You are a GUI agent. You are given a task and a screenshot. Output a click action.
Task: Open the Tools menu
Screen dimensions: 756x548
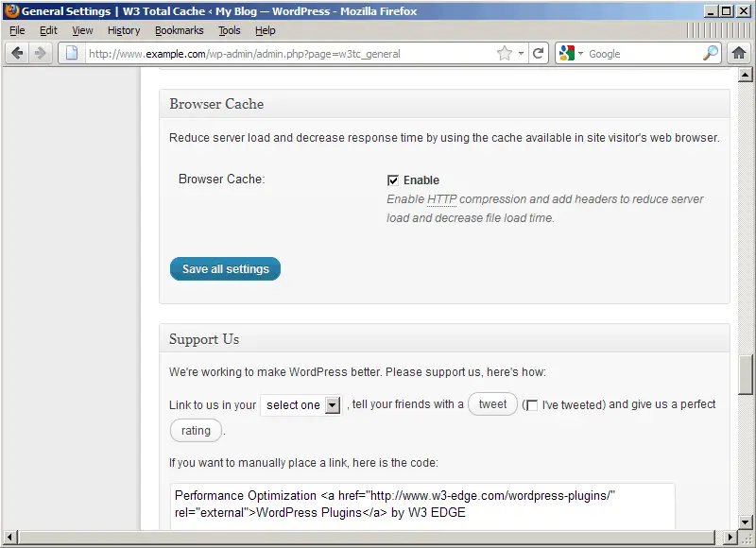click(x=230, y=30)
